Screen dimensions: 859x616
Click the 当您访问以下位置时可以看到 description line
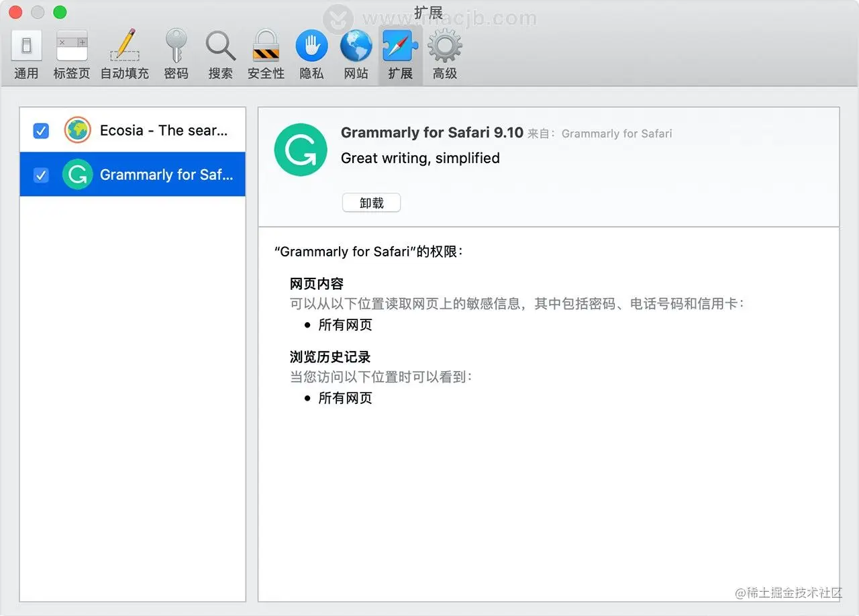(381, 377)
